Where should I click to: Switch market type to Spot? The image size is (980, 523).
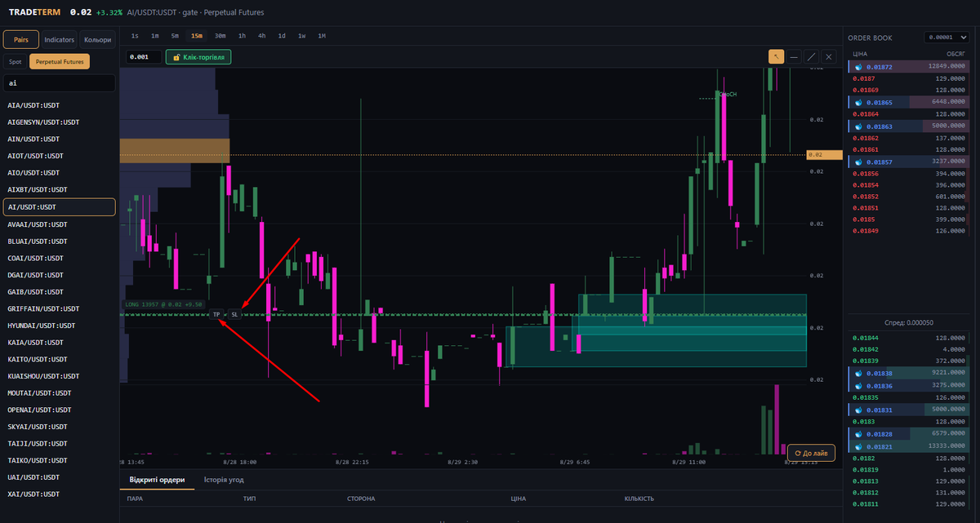click(x=15, y=62)
